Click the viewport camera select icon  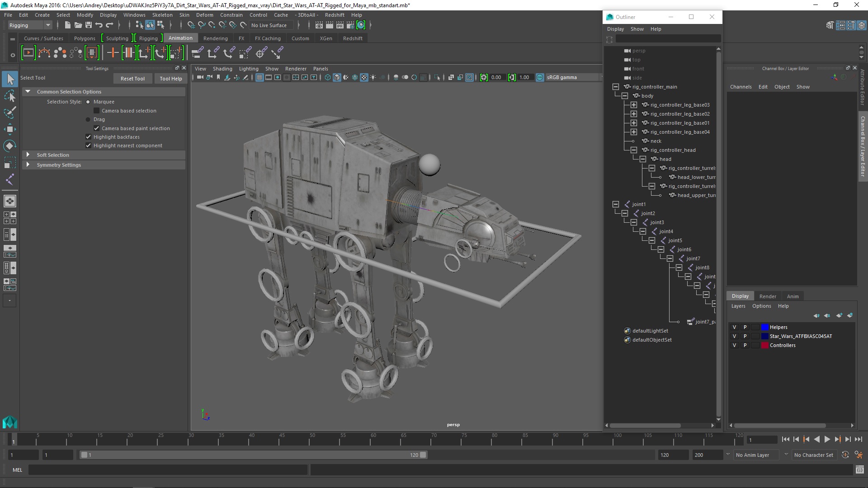(x=200, y=78)
